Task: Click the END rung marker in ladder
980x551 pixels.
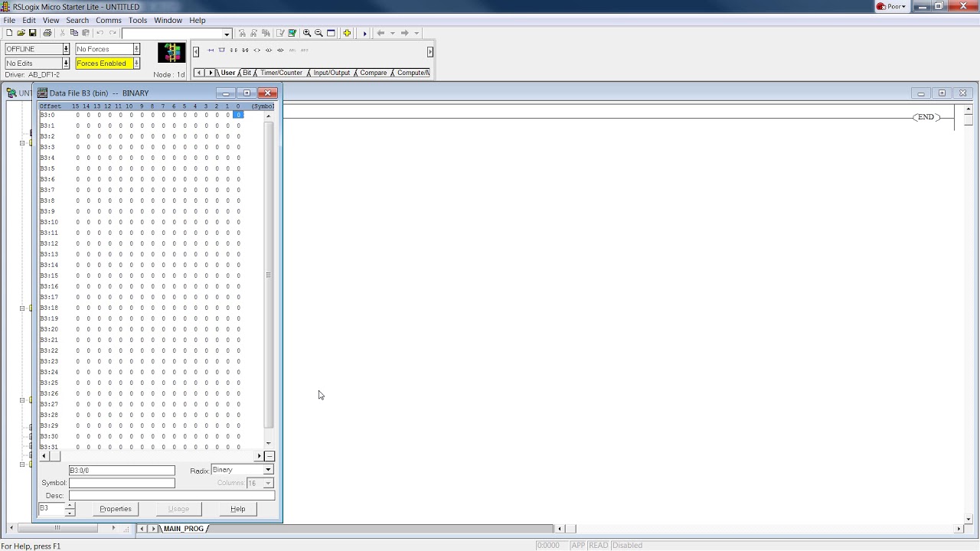Action: 926,117
